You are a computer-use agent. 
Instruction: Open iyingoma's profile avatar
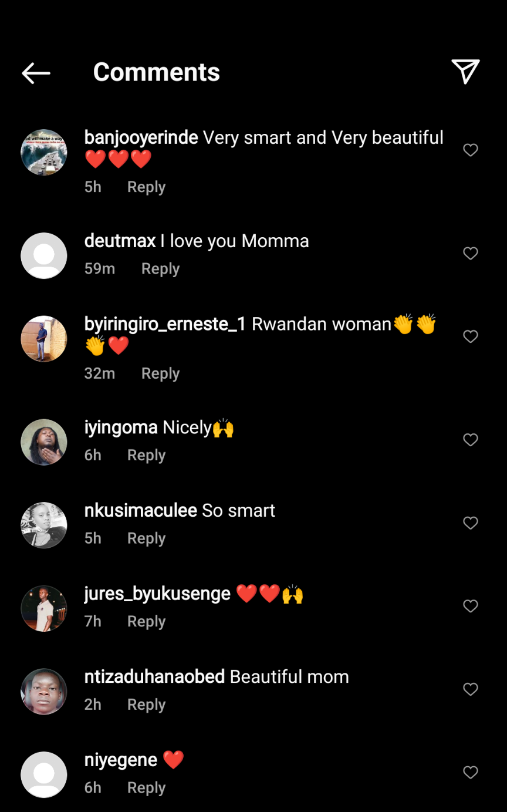(44, 442)
